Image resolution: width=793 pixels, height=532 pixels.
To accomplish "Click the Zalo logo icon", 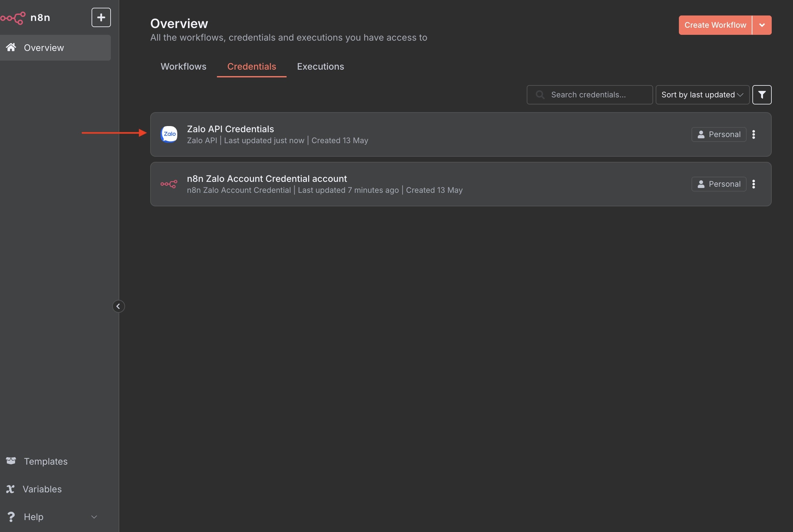I will (169, 134).
